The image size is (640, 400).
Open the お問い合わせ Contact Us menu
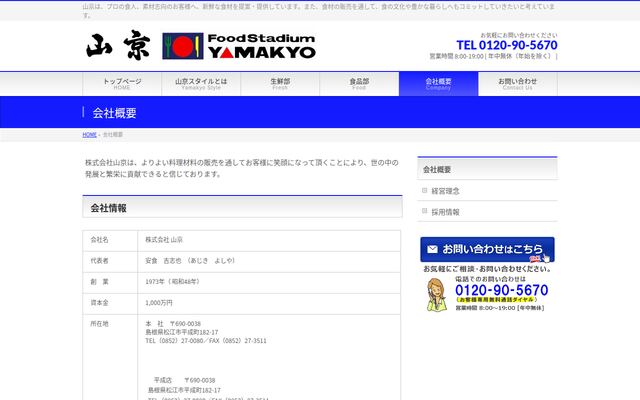(x=518, y=84)
